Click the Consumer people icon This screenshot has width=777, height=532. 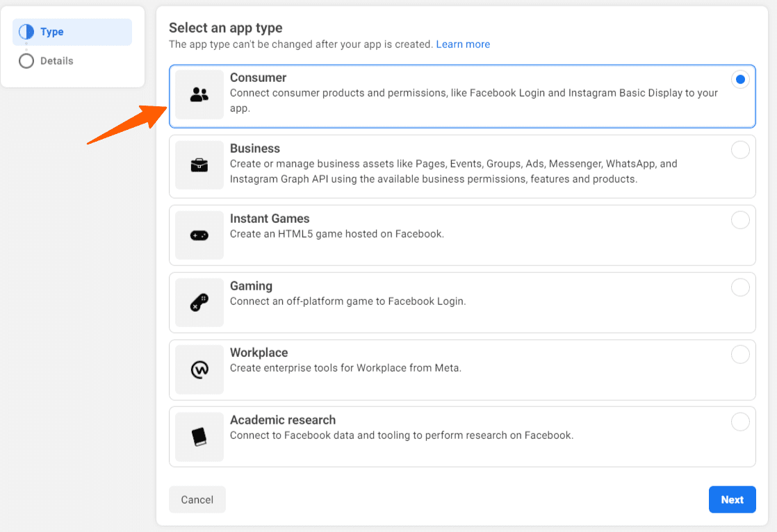coord(199,95)
